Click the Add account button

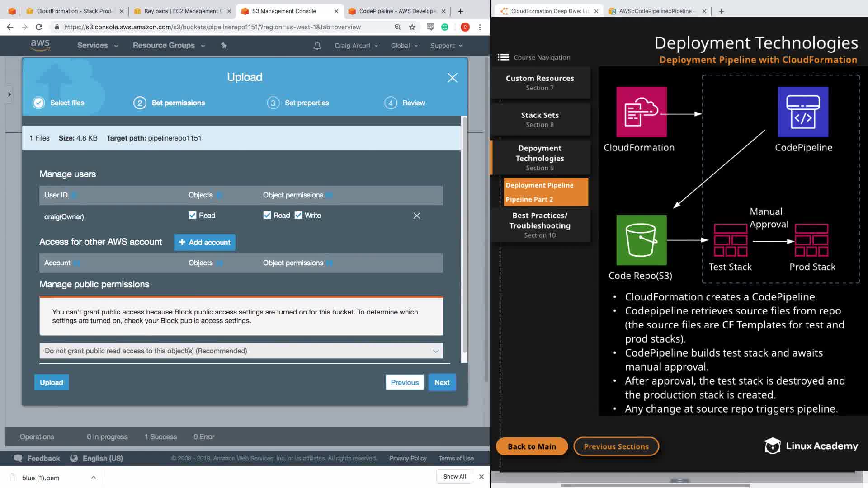click(204, 242)
